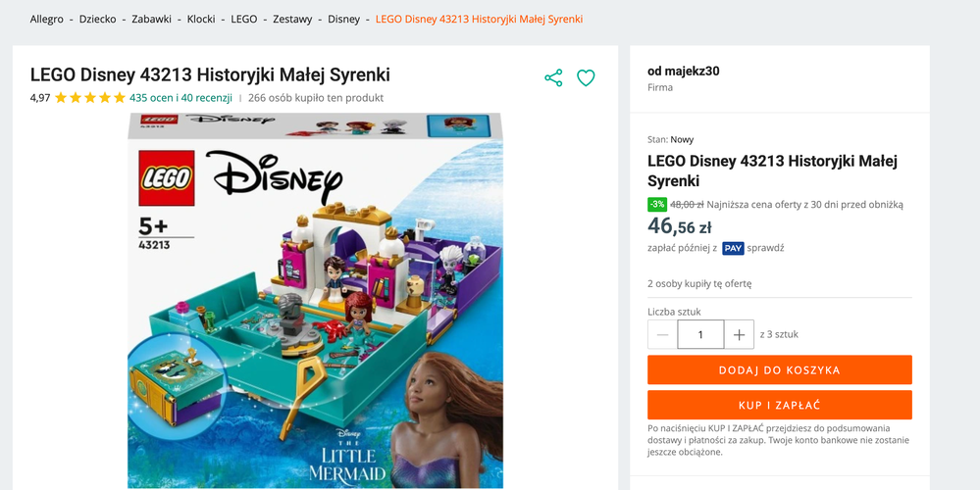Click the quantity input field

pyautogui.click(x=700, y=335)
